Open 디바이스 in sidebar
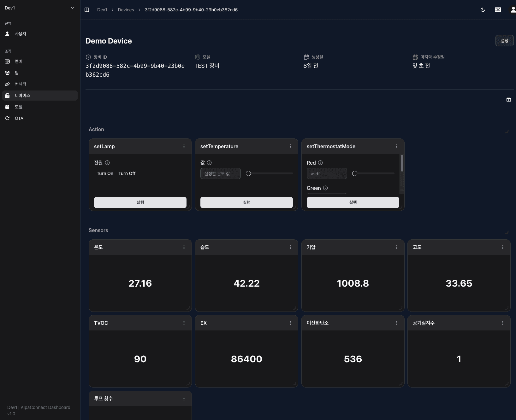 point(40,96)
